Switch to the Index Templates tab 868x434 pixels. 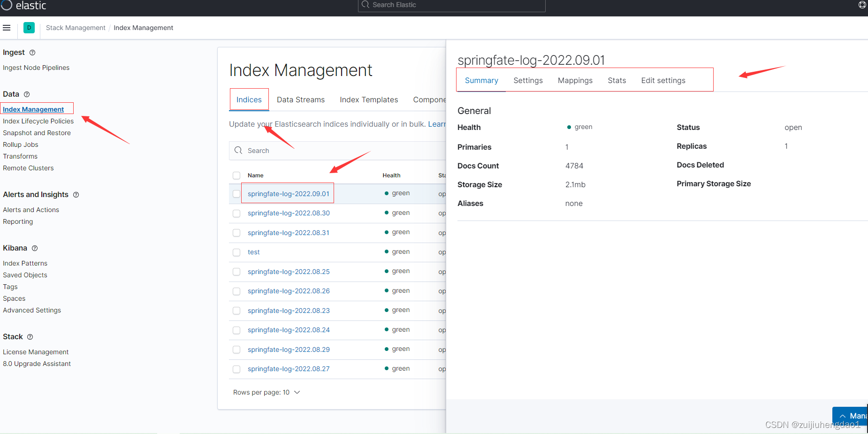tap(369, 99)
